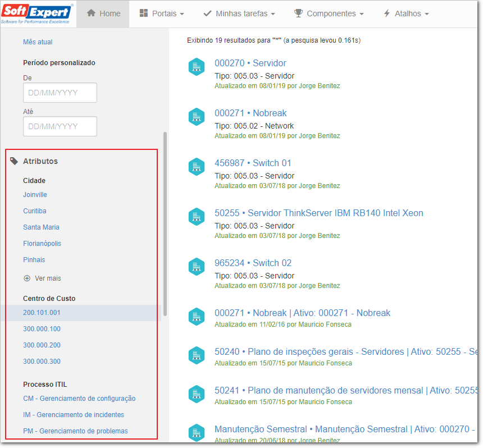The image size is (483, 448).
Task: Filter by PM - Gerenciamento de problemas
Action: [75, 431]
